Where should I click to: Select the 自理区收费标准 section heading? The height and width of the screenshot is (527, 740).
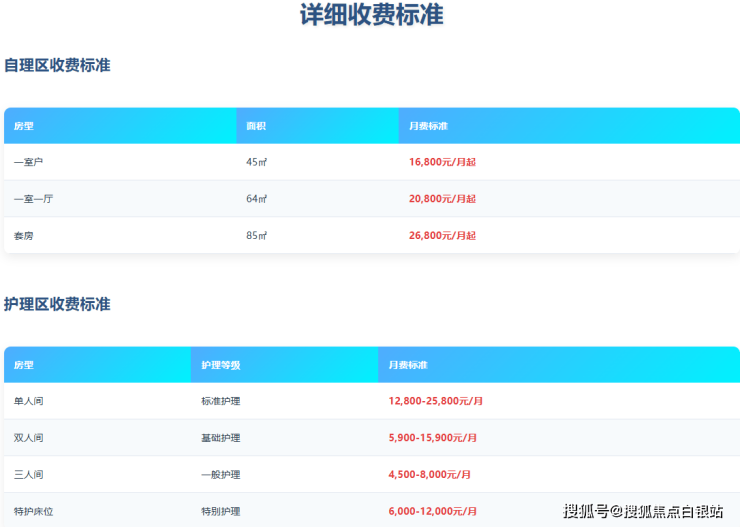click(57, 66)
